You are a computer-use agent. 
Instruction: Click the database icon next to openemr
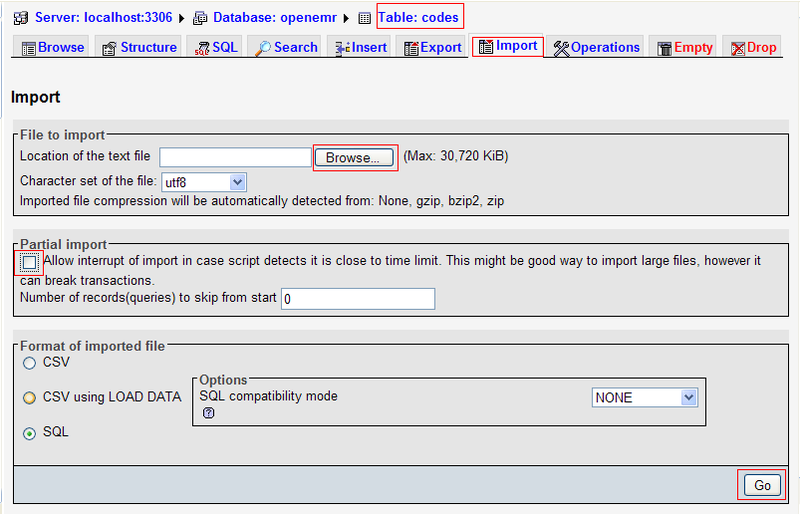(x=201, y=17)
